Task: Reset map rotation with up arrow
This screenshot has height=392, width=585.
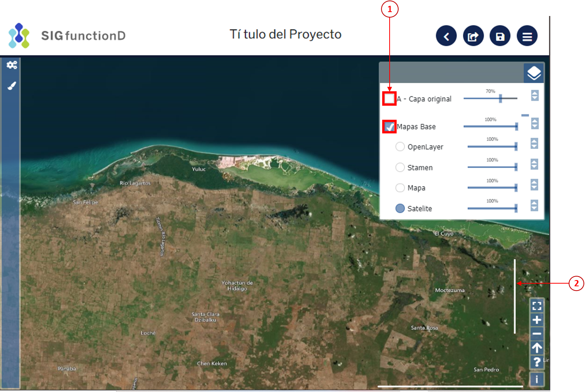Action: pyautogui.click(x=537, y=348)
